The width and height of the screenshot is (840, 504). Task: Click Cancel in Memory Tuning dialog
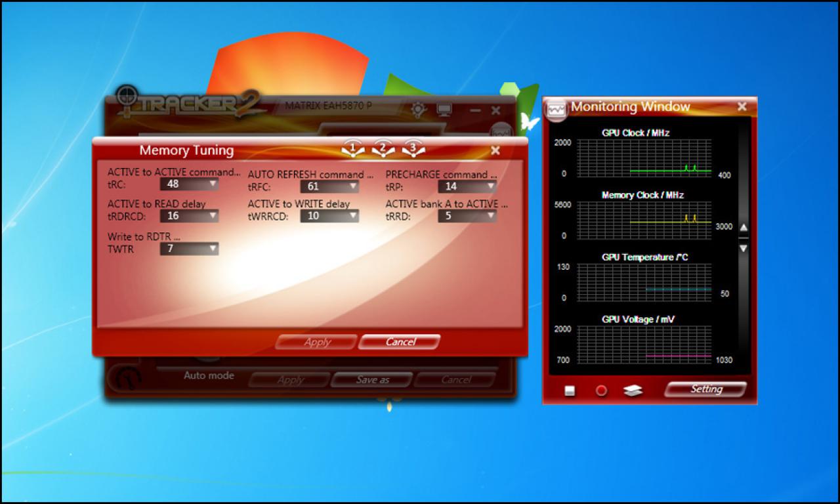pos(400,342)
